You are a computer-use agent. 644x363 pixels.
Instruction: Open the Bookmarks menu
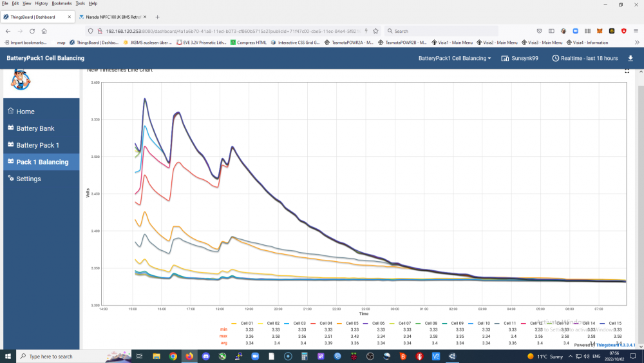pos(61,3)
